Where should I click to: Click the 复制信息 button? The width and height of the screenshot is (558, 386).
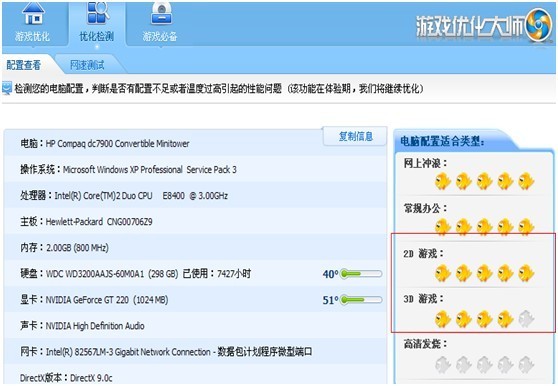click(x=355, y=136)
